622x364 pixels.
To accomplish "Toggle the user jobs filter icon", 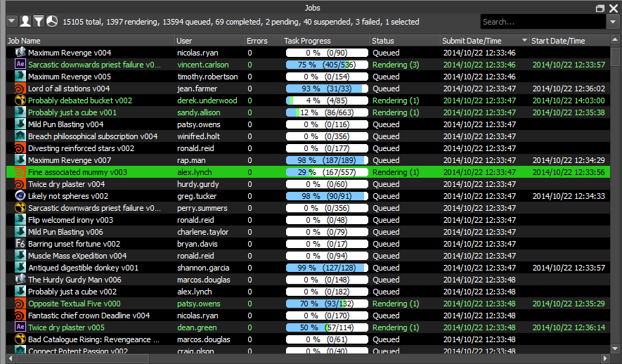I will click(x=25, y=21).
